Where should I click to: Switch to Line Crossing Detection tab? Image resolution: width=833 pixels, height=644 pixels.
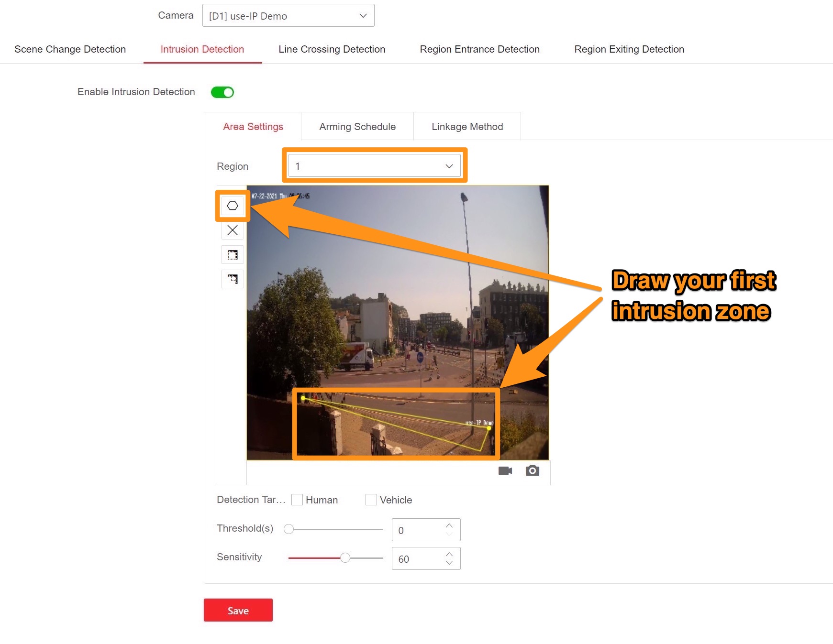click(x=332, y=49)
